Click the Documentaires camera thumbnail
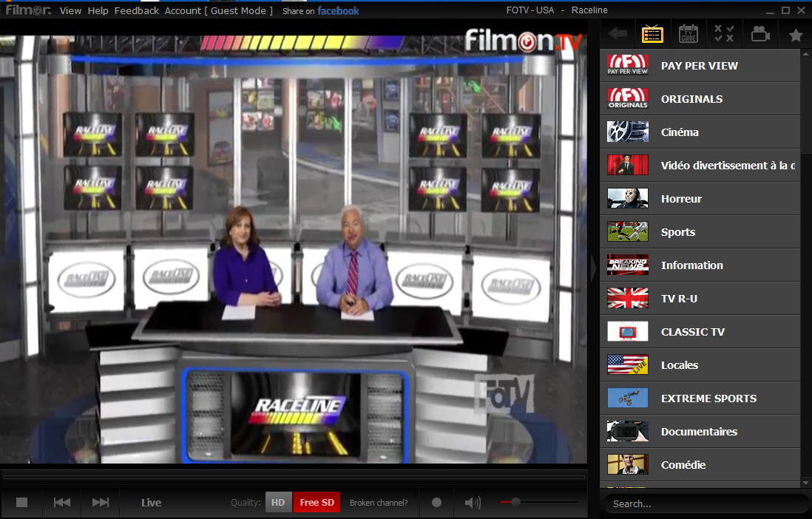Viewport: 812px width, 519px height. (628, 431)
